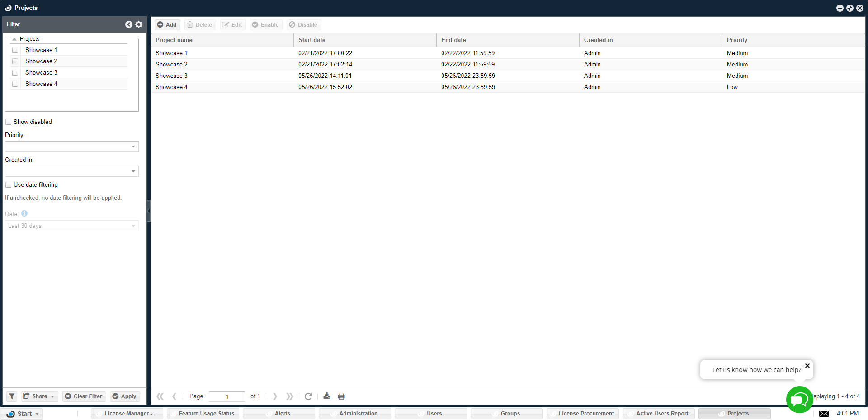Apply the current filter
868x420 pixels.
(x=124, y=396)
